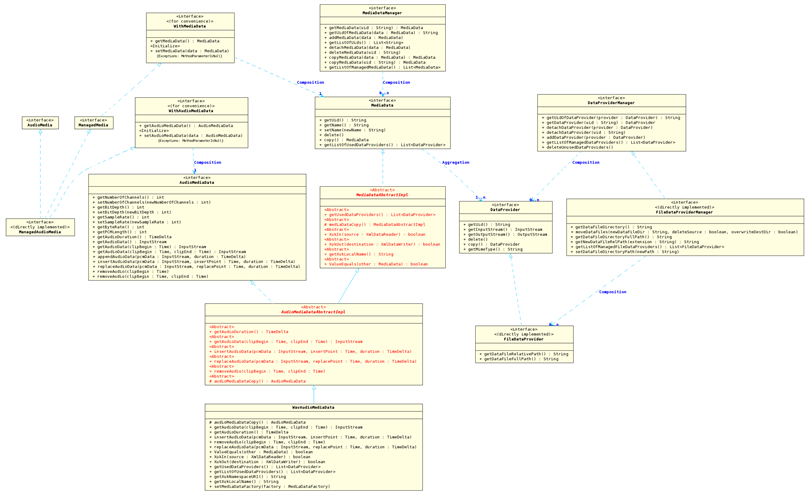Click getDataFileDirectoryFullPath() method
Screen dimensions: 809x494
point(621,237)
